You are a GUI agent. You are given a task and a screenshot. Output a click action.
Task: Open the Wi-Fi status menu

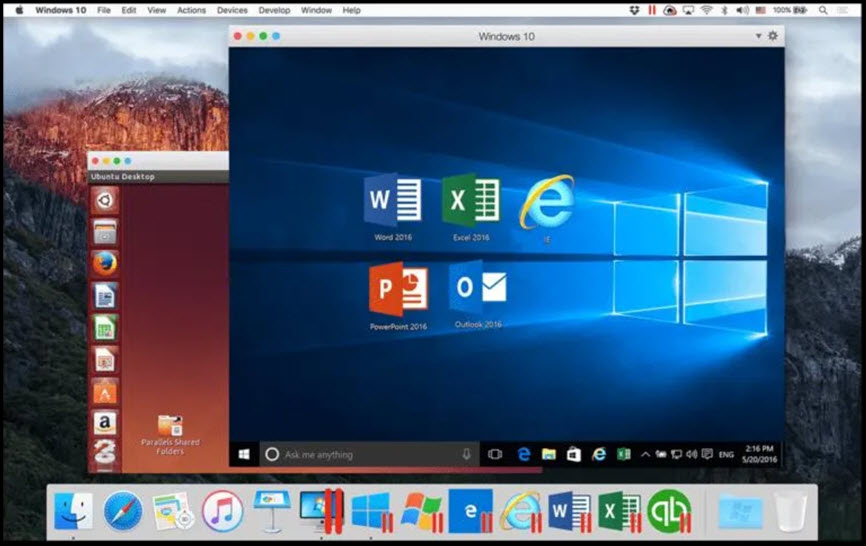[706, 10]
